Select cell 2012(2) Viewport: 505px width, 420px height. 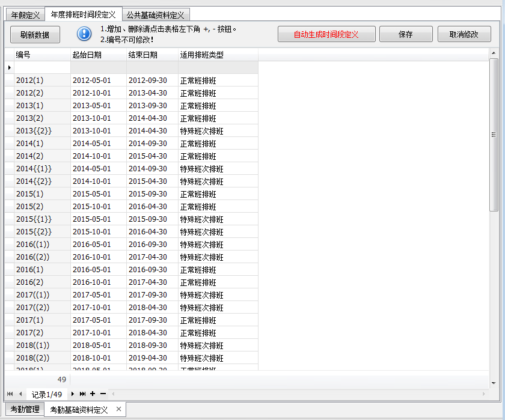tap(42, 93)
